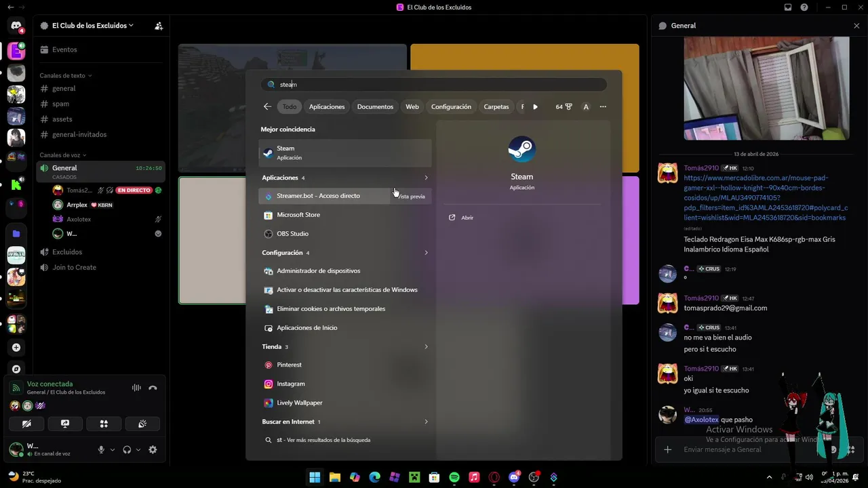Screen dimensions: 868x488
Task: Open Discord direct messages home icon
Action: coord(16,26)
